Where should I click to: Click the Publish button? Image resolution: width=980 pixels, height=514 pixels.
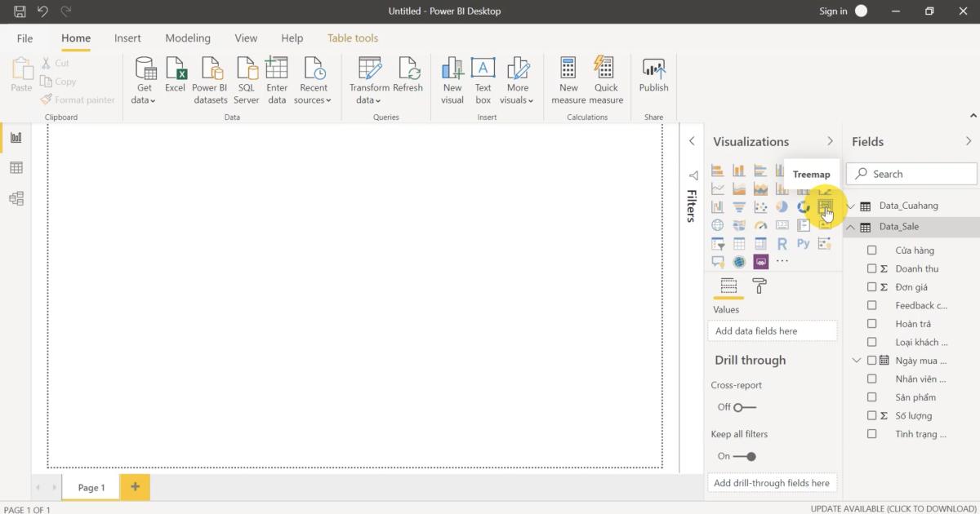coord(653,79)
